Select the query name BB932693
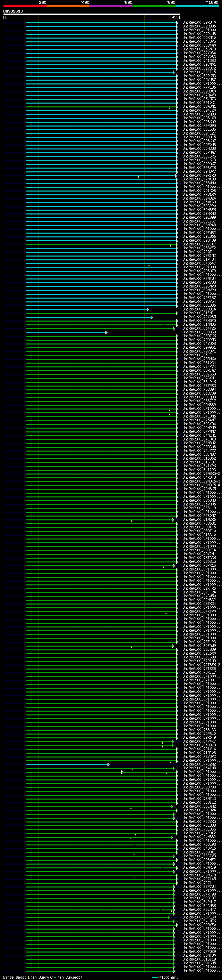Screen dimensions: 222x980 [13, 11]
